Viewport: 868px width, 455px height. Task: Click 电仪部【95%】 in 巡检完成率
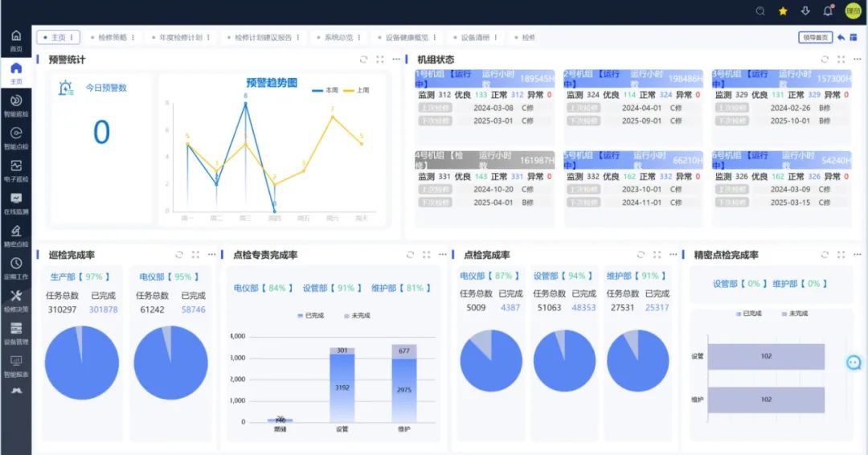(x=170, y=277)
